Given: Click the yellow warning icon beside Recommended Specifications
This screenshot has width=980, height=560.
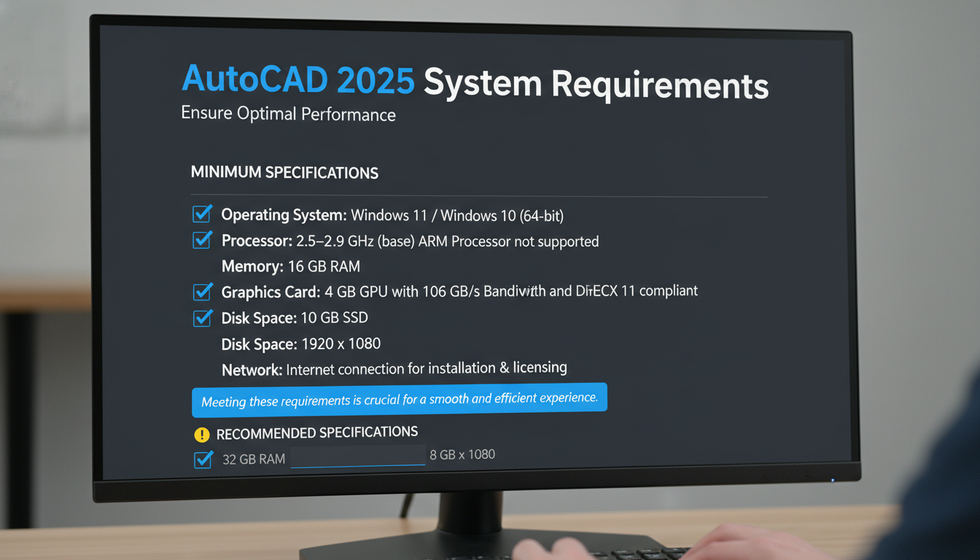Looking at the screenshot, I should pos(202,433).
